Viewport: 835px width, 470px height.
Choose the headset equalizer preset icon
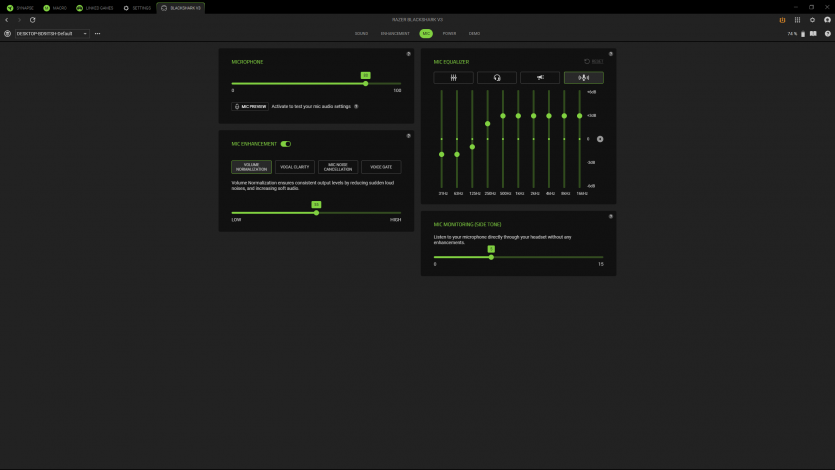[497, 78]
